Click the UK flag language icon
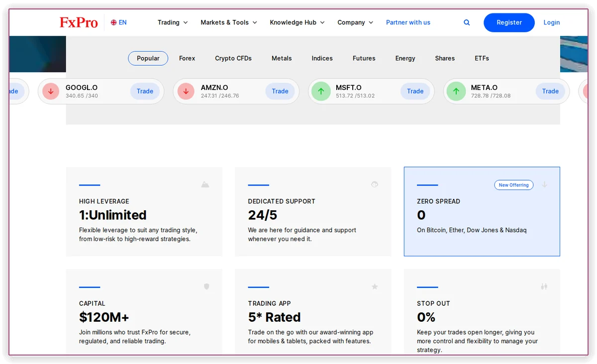The width and height of the screenshot is (597, 364). coord(114,22)
